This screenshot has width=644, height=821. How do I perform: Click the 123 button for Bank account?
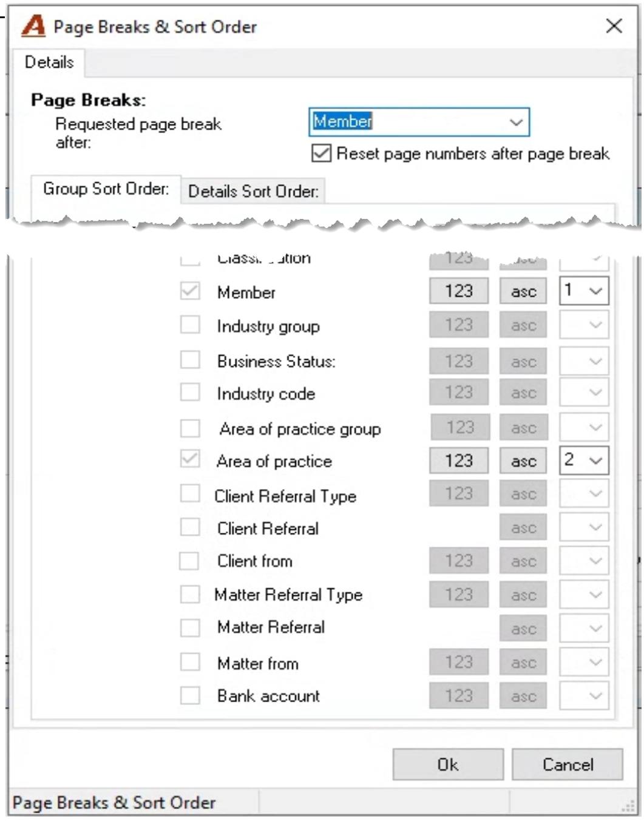(459, 696)
